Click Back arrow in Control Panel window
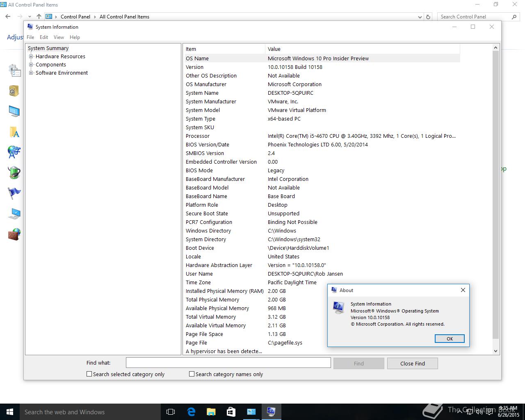Image resolution: width=525 pixels, height=420 pixels. pos(8,17)
